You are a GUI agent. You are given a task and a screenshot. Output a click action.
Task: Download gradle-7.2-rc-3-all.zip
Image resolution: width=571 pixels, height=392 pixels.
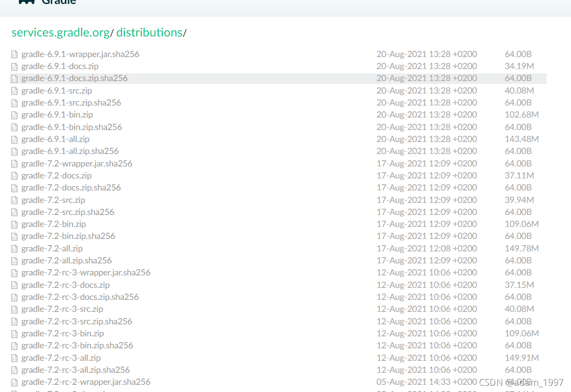pyautogui.click(x=61, y=358)
